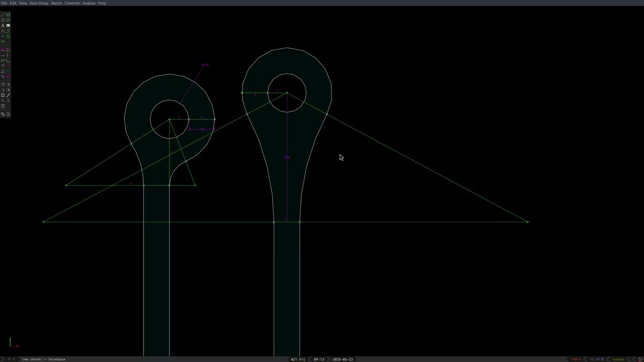Image resolution: width=644 pixels, height=362 pixels.
Task: Select the TrueType Text tool
Action: pyautogui.click(x=3, y=25)
